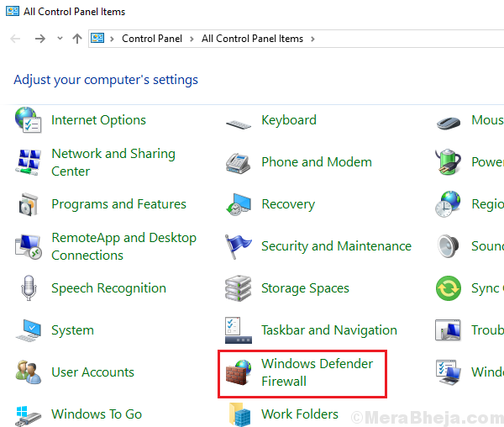Open the Storage Spaces drives icon
Screen dimensions: 504x427
coord(239,288)
